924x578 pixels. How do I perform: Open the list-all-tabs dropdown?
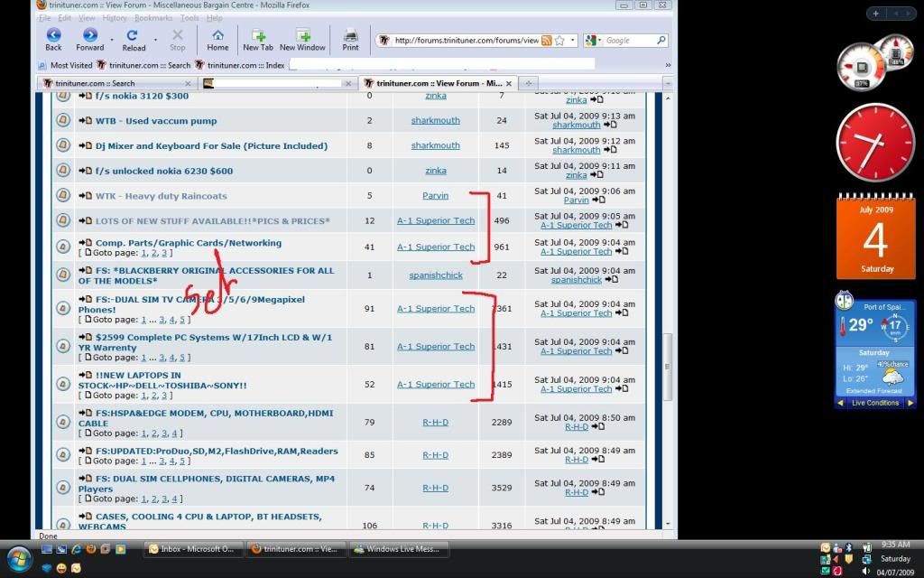[668, 84]
